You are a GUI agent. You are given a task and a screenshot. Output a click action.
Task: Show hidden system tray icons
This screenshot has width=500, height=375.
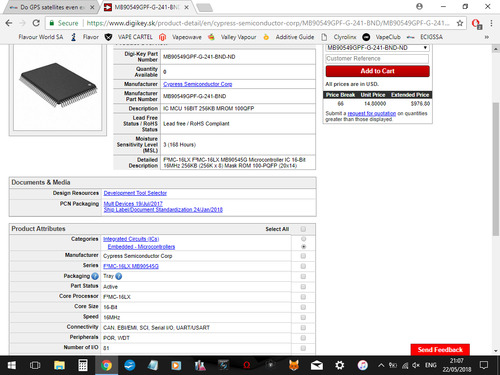pyautogui.click(x=381, y=365)
